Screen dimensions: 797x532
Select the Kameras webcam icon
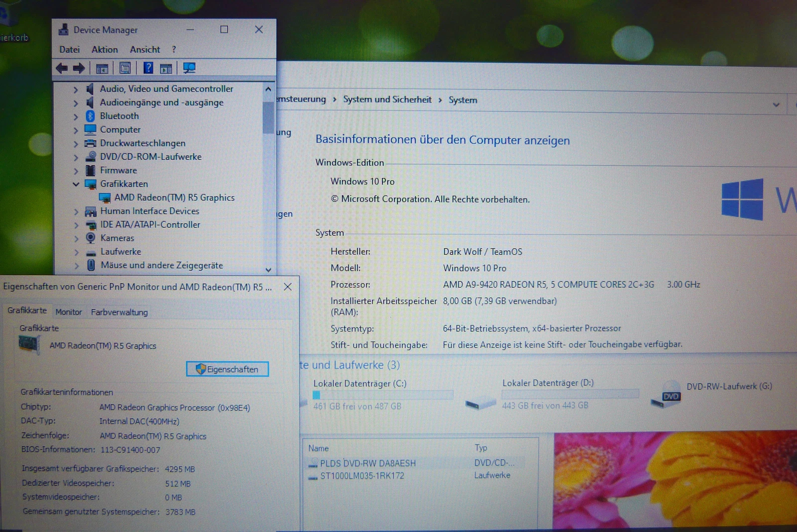click(x=91, y=238)
